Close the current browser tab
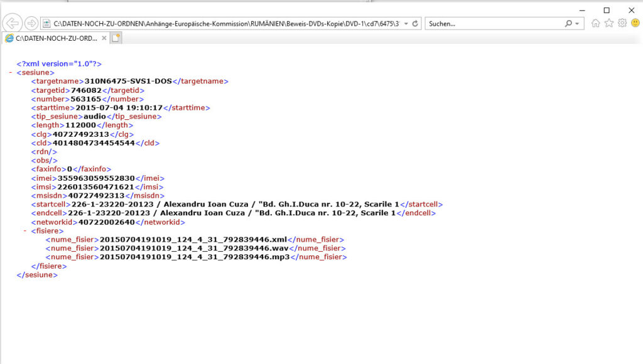This screenshot has width=643, height=364. coord(104,38)
